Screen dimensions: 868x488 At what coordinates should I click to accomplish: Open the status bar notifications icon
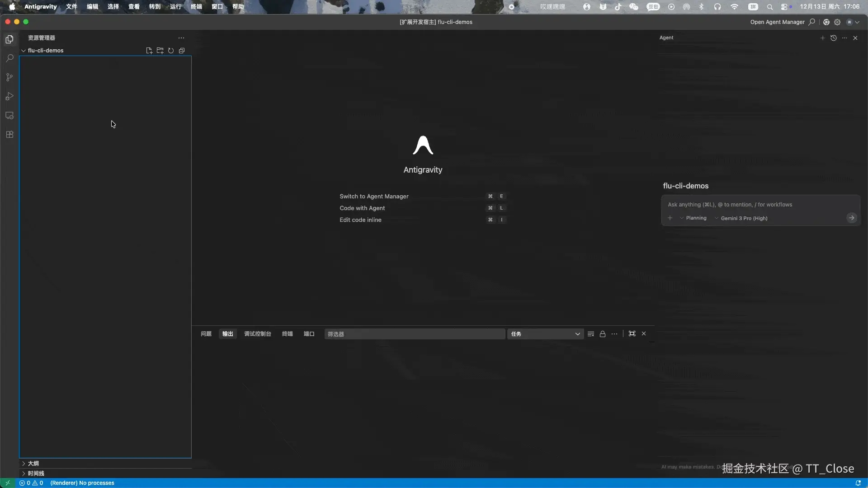858,483
